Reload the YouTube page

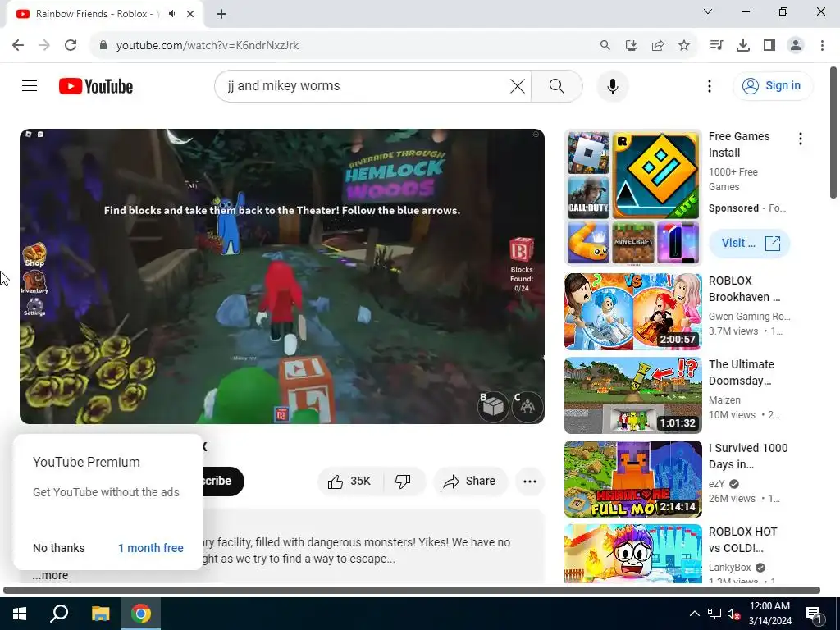(x=71, y=45)
